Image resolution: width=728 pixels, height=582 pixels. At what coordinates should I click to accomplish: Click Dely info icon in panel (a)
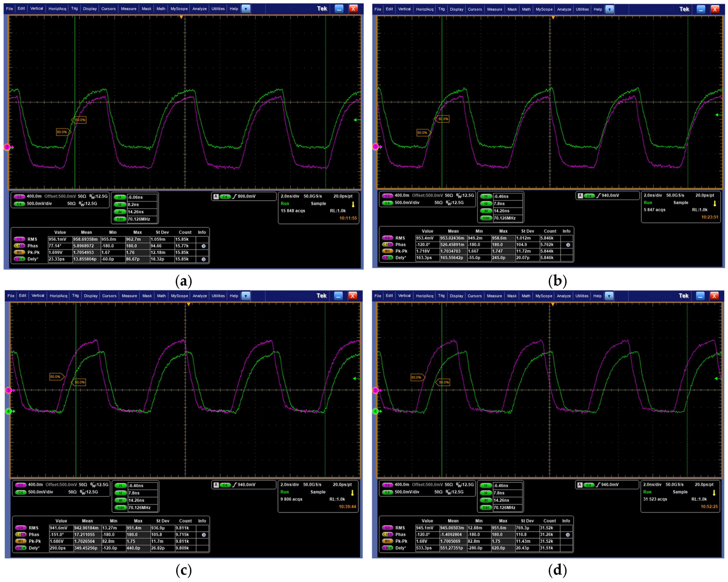coord(203,259)
